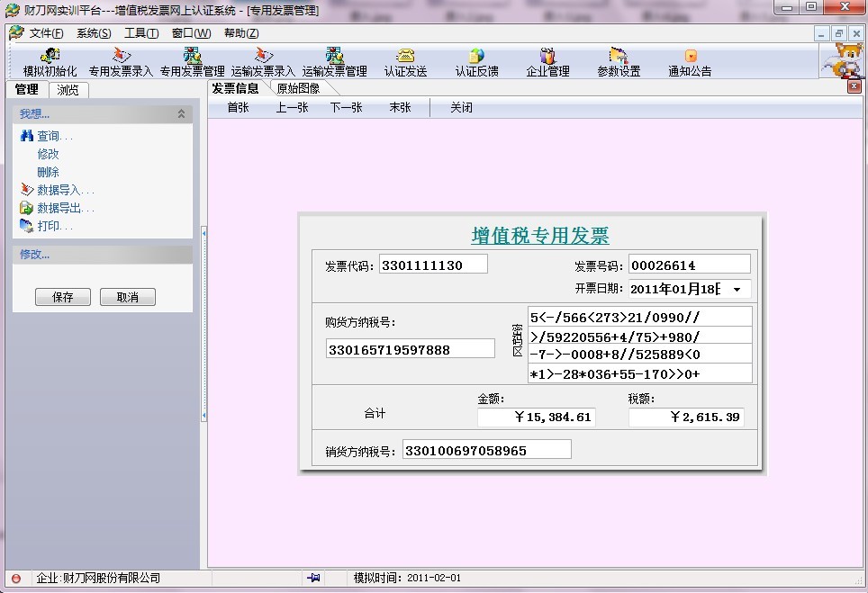The image size is (868, 593).
Task: Open 参数设置 settings icon
Action: click(x=619, y=57)
